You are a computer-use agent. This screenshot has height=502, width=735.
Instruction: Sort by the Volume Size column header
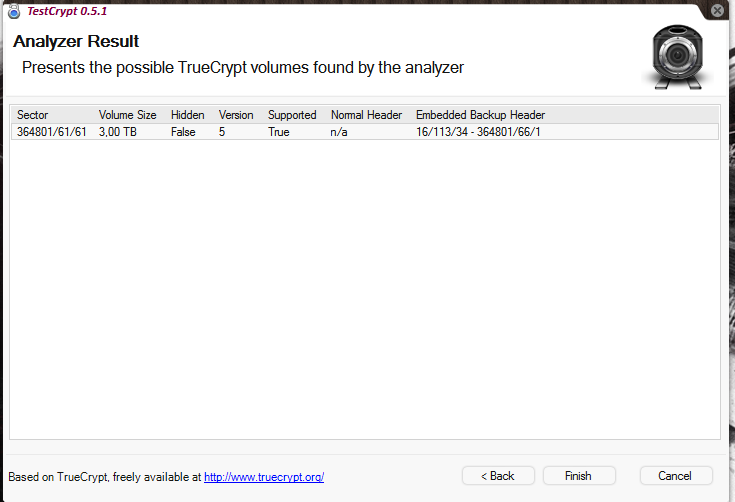(128, 115)
